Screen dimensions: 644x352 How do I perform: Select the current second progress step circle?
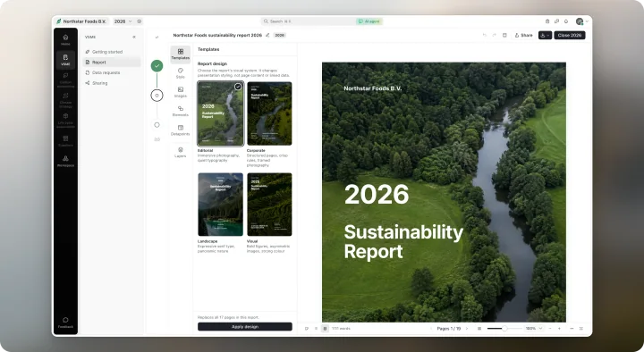pyautogui.click(x=157, y=96)
